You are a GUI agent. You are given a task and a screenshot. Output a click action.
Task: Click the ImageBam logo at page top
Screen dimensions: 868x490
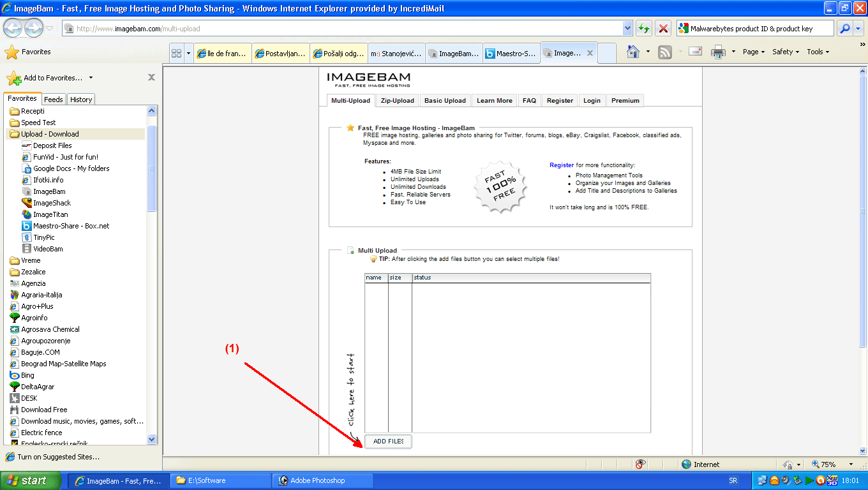[x=369, y=79]
